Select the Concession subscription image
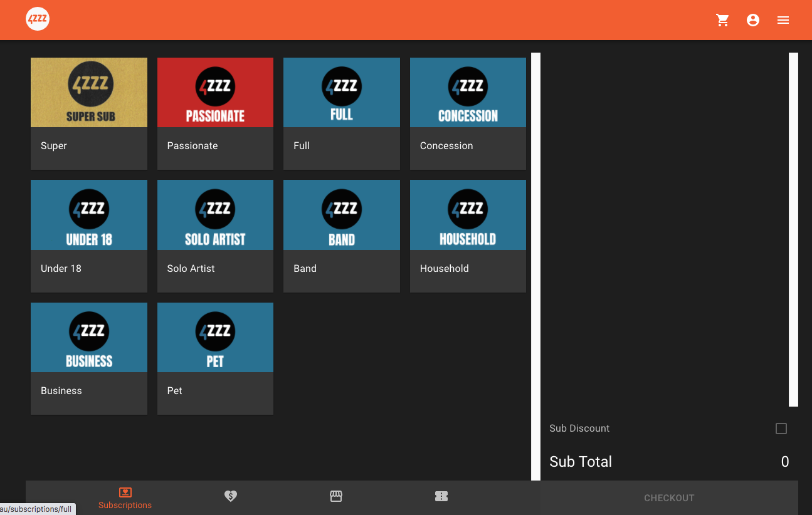The width and height of the screenshot is (812, 515). pos(468,93)
